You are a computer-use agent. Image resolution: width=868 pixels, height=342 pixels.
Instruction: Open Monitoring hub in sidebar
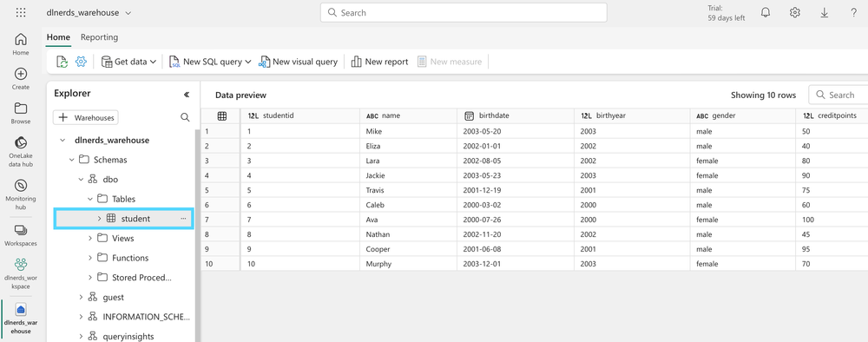(21, 194)
